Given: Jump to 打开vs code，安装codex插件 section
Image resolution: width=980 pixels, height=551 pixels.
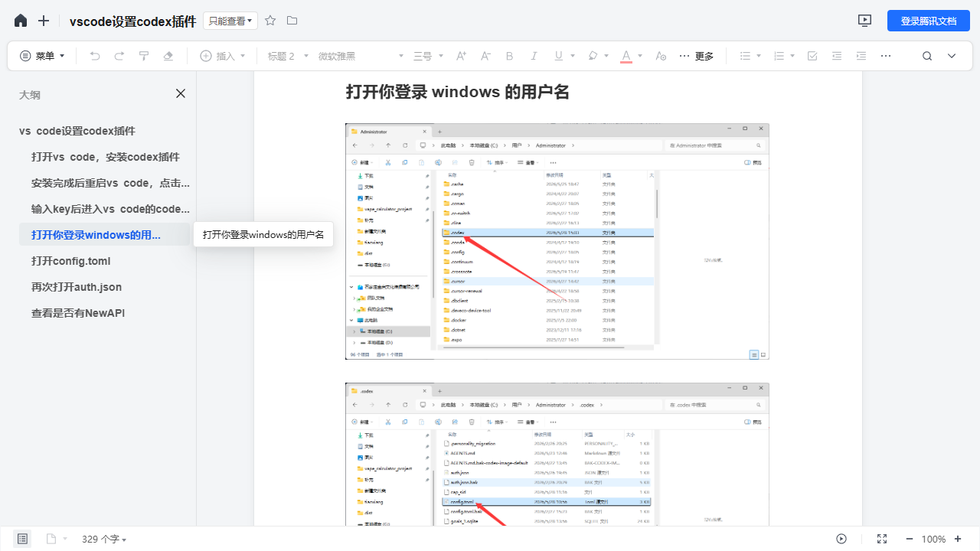Looking at the screenshot, I should click(x=106, y=157).
